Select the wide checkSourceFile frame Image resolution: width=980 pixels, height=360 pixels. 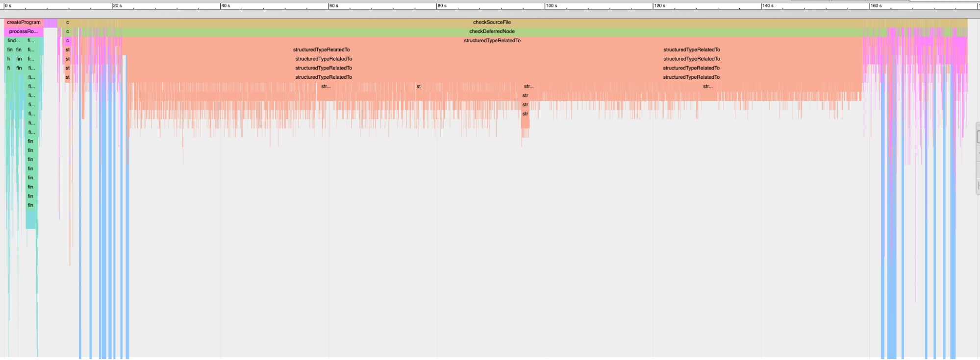492,23
